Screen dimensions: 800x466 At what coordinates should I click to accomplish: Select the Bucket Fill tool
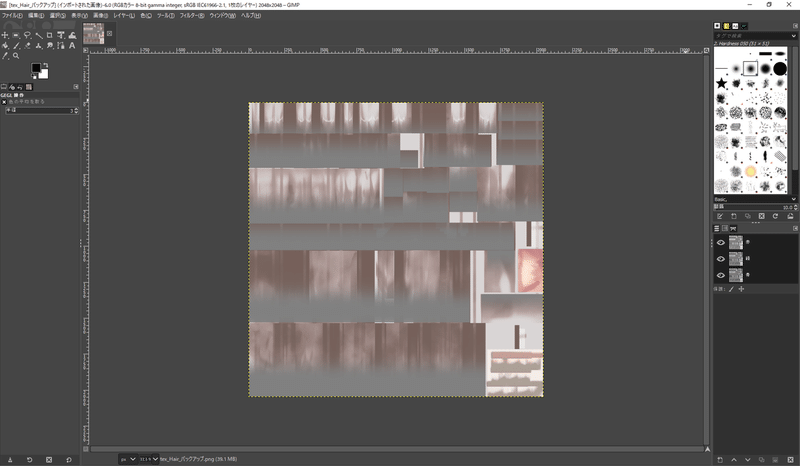click(5, 46)
